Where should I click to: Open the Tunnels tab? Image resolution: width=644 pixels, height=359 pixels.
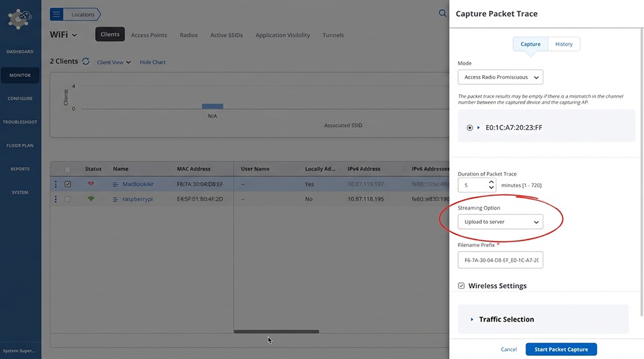pos(333,35)
